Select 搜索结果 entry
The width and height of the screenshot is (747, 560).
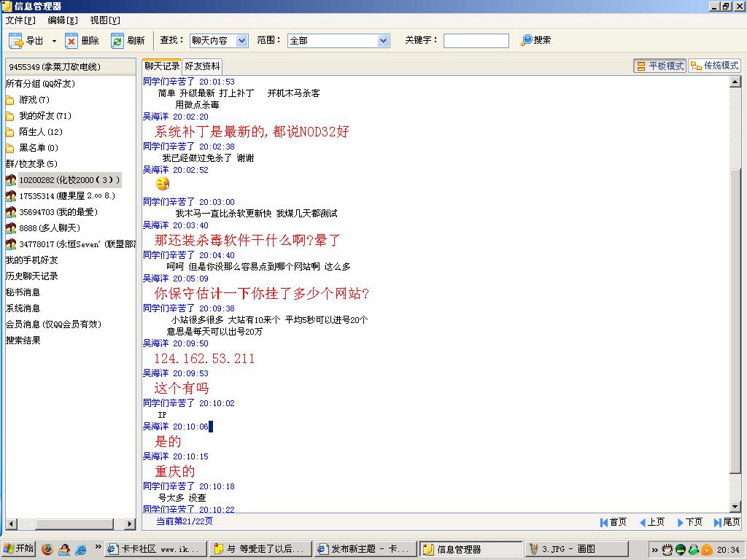coord(23,341)
